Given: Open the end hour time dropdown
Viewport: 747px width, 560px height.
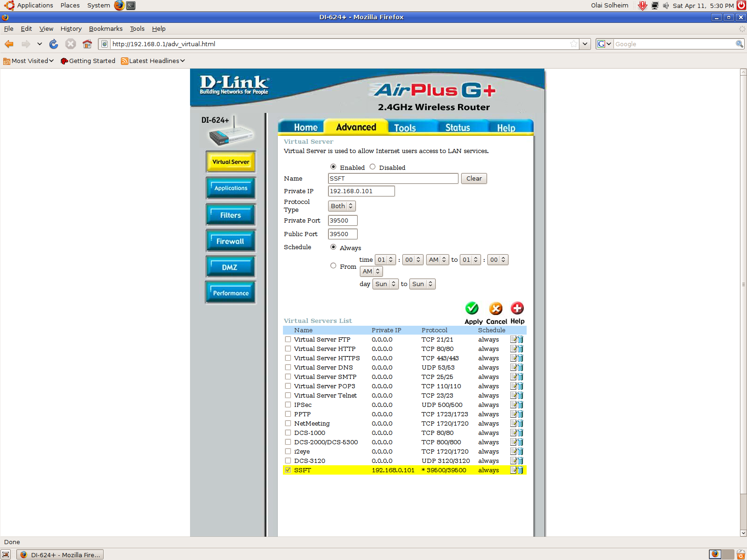Looking at the screenshot, I should [471, 259].
